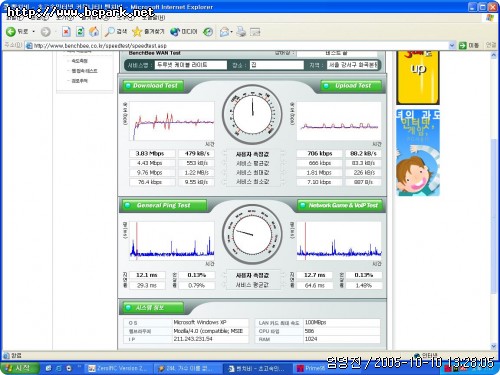Screen dimensions: 500x375
Task: Click the Back (뒤로) arrow icon
Action: click(x=11, y=32)
